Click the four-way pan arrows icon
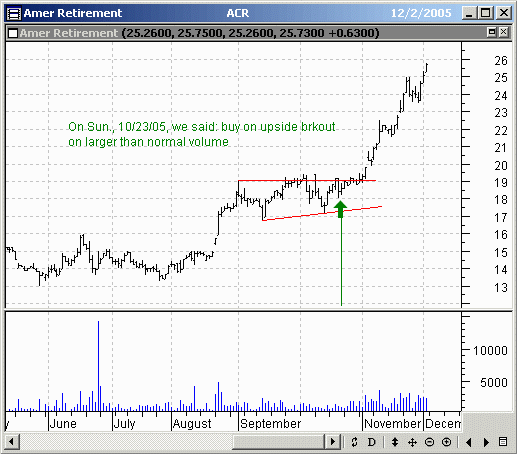This screenshot has height=454, width=517. click(x=412, y=442)
